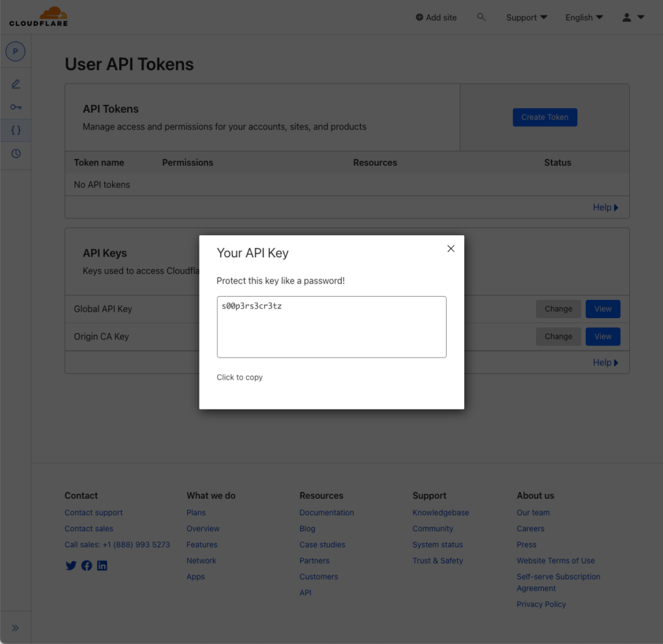Viewport: 663px width, 644px height.
Task: Click Add site in the header
Action: tap(436, 17)
